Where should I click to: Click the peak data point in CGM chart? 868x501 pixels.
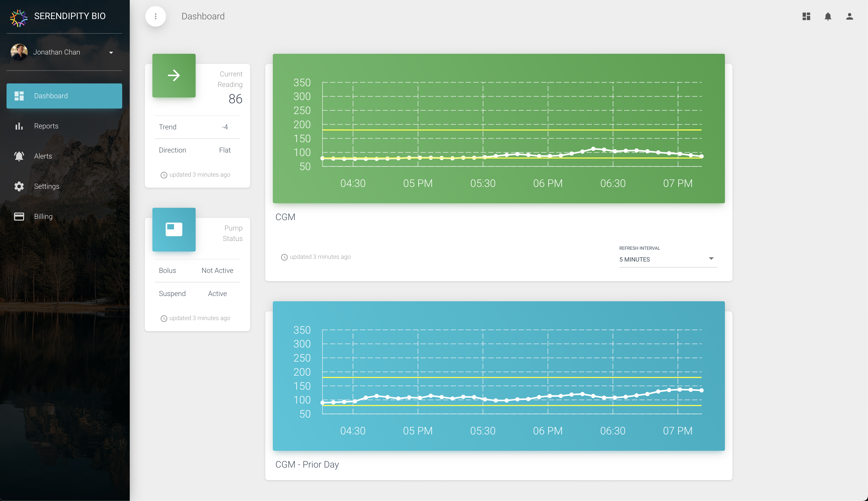point(593,149)
